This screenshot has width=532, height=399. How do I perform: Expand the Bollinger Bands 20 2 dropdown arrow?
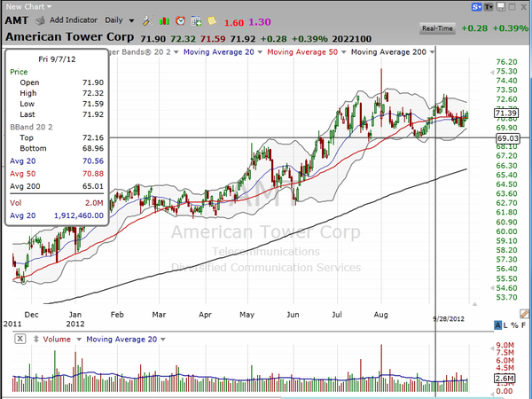coord(176,52)
